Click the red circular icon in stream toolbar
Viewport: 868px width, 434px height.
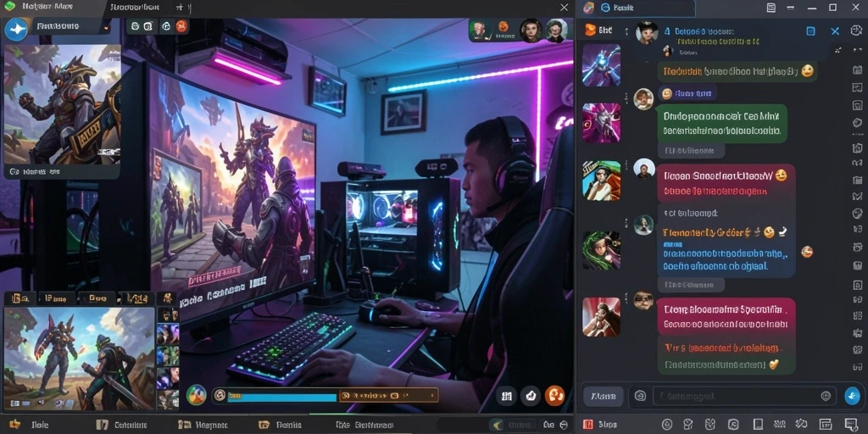pyautogui.click(x=181, y=25)
